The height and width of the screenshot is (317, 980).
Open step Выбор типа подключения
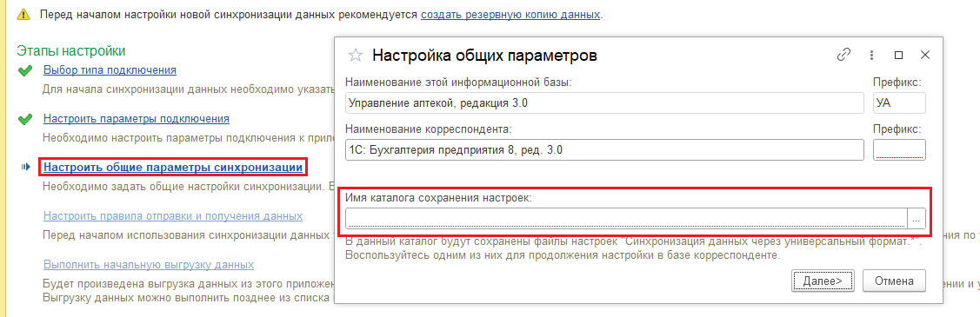(110, 69)
